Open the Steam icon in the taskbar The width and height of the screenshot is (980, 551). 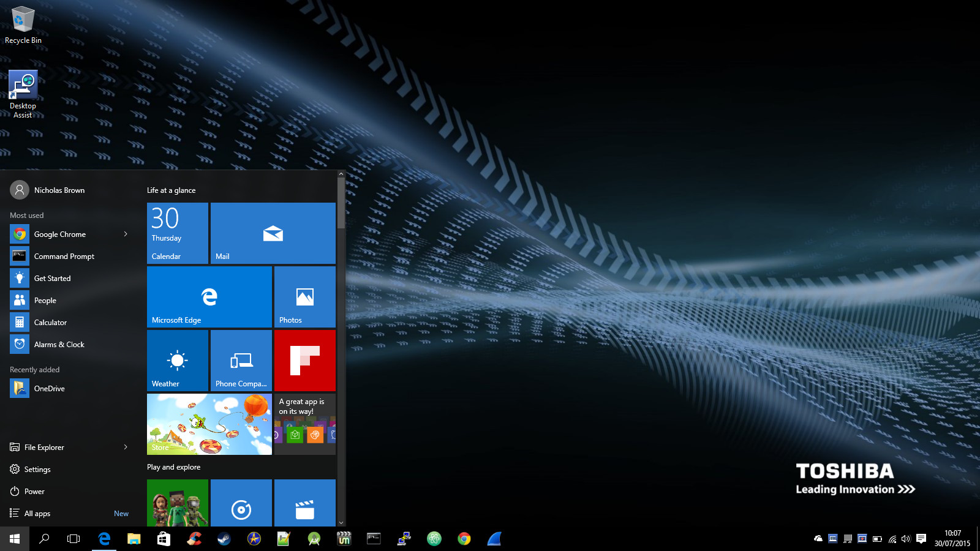click(x=224, y=539)
